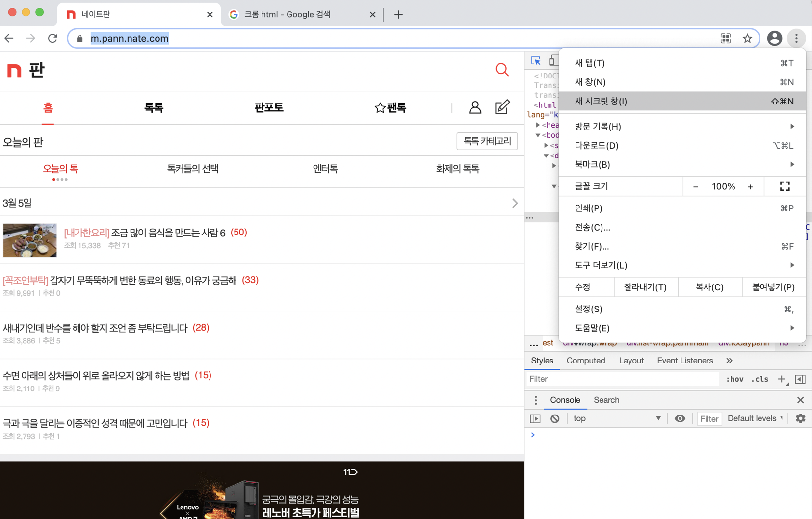
Task: Click the lock icon in address bar
Action: pyautogui.click(x=80, y=38)
